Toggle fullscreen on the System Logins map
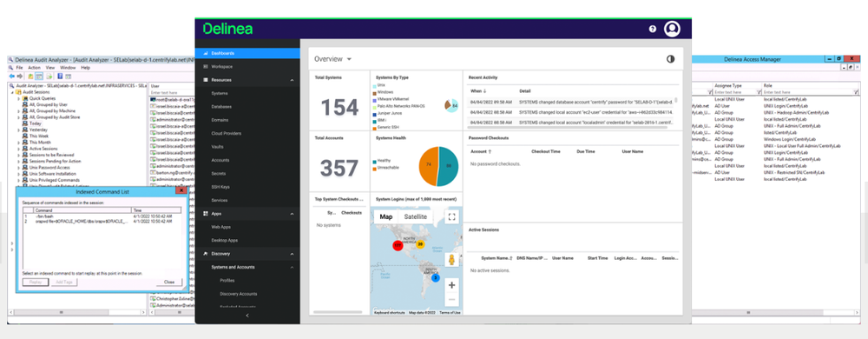Screen dimensions: 868x339 tap(451, 216)
